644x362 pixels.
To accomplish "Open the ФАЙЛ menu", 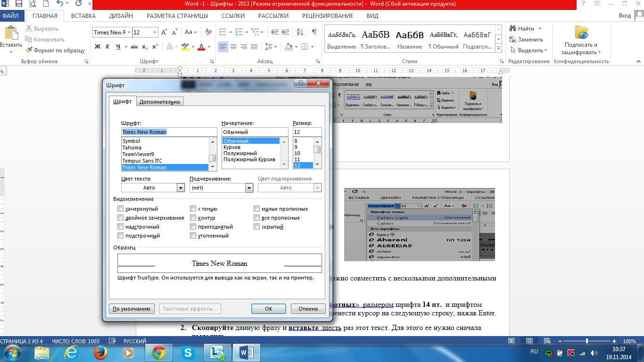I will tap(10, 16).
